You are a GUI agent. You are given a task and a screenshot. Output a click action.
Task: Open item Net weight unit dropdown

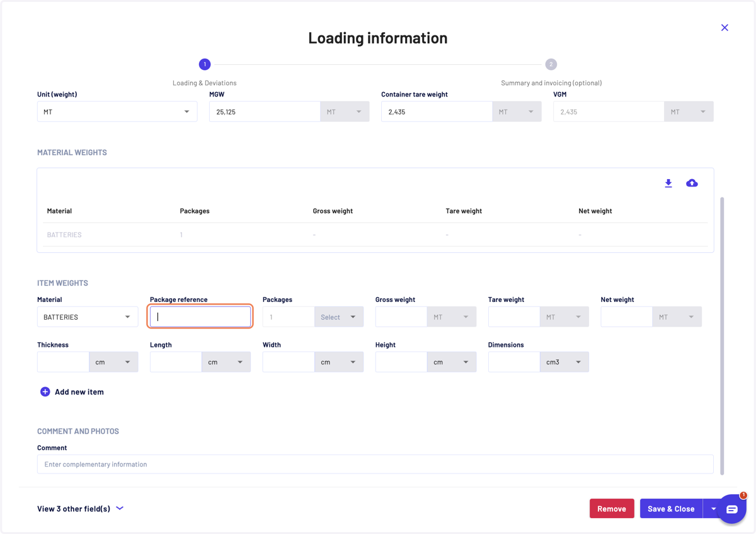pyautogui.click(x=677, y=317)
